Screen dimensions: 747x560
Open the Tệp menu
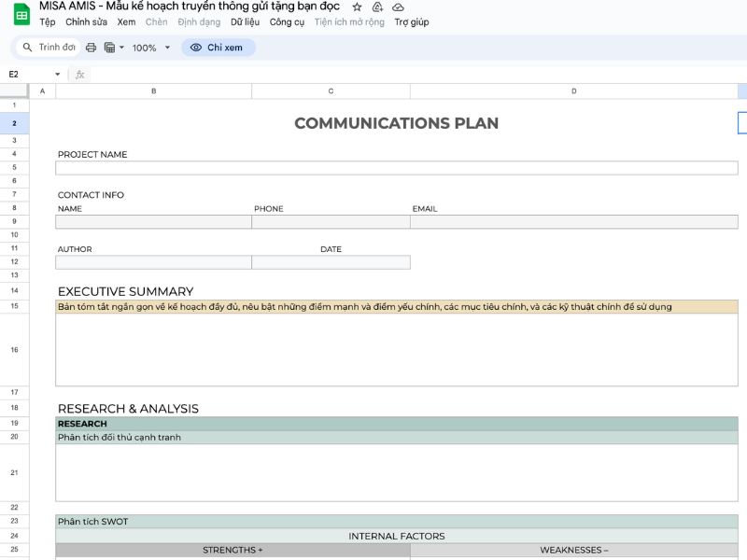[47, 22]
